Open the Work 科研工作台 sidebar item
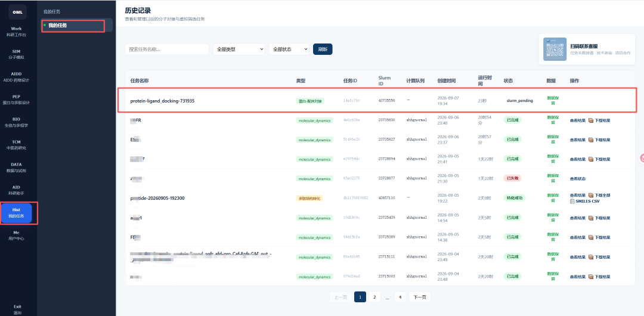Image resolution: width=644 pixels, height=316 pixels. click(17, 32)
